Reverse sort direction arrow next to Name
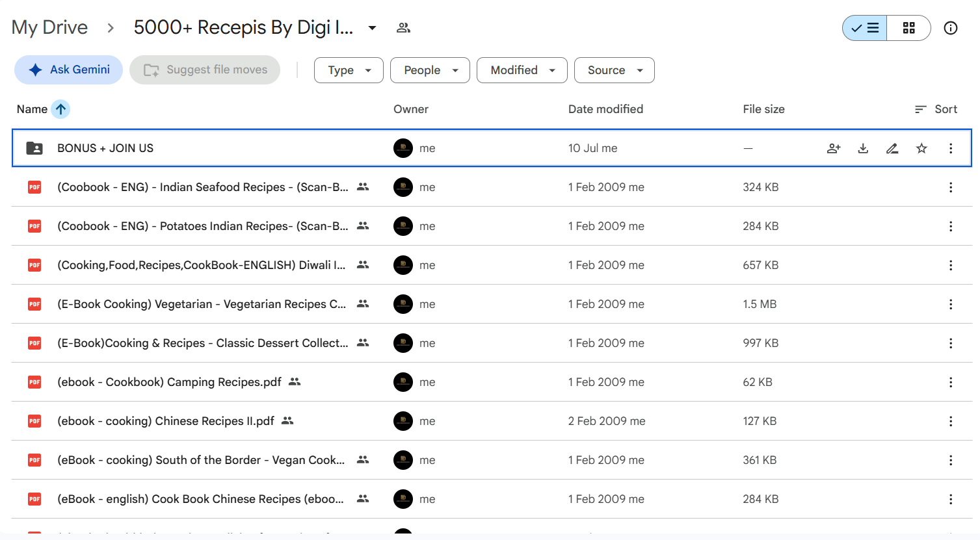This screenshot has width=980, height=540. point(60,109)
